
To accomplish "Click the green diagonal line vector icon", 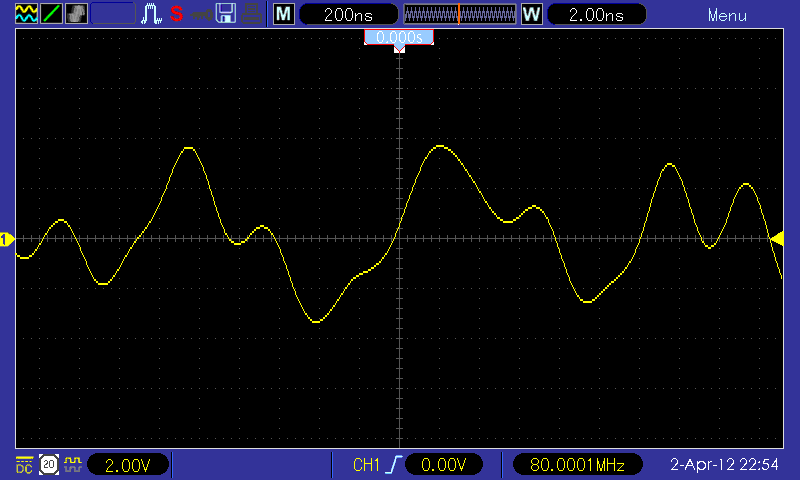I will [x=51, y=13].
